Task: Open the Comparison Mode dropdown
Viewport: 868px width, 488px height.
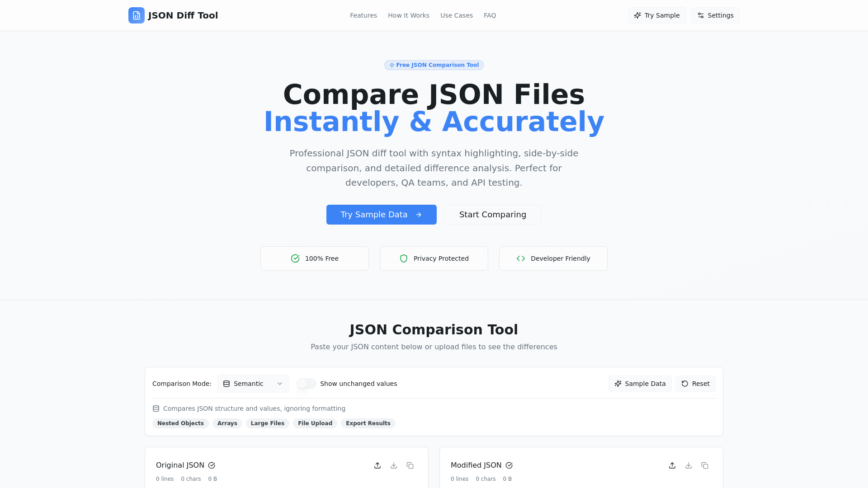Action: pyautogui.click(x=253, y=384)
